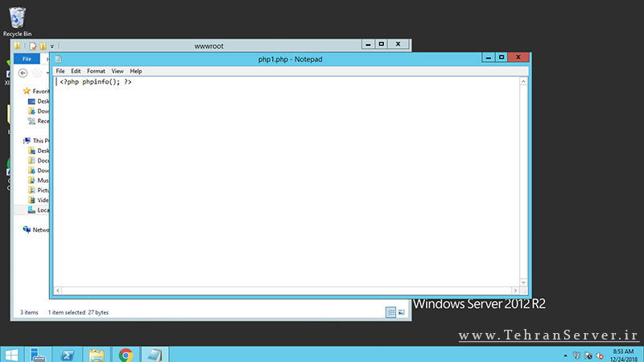Switch to large icons view in Explorer

tap(402, 312)
